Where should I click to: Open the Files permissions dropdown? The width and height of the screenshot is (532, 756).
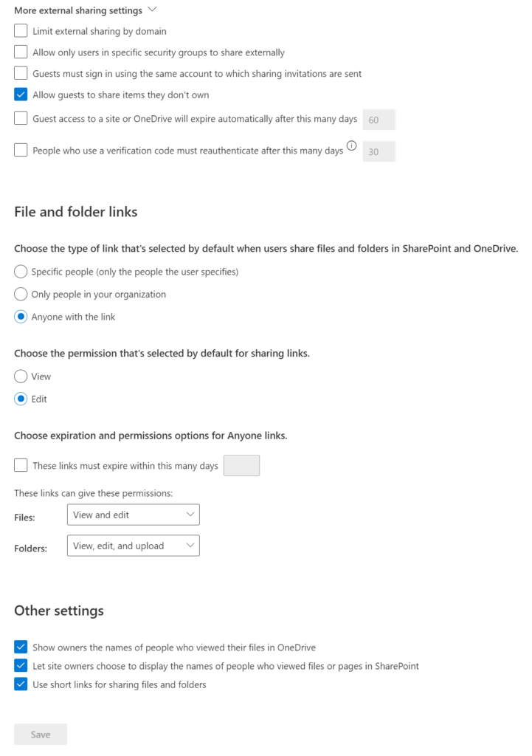[133, 515]
